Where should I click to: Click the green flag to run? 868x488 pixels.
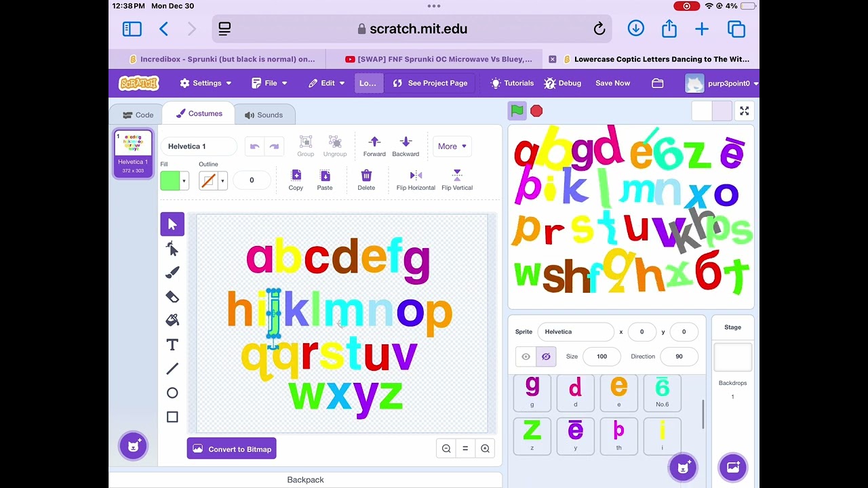click(x=517, y=110)
